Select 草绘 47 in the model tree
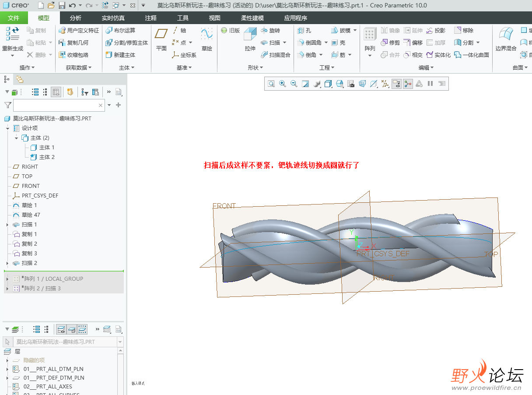Screen dimensions: 532x395 [26, 215]
